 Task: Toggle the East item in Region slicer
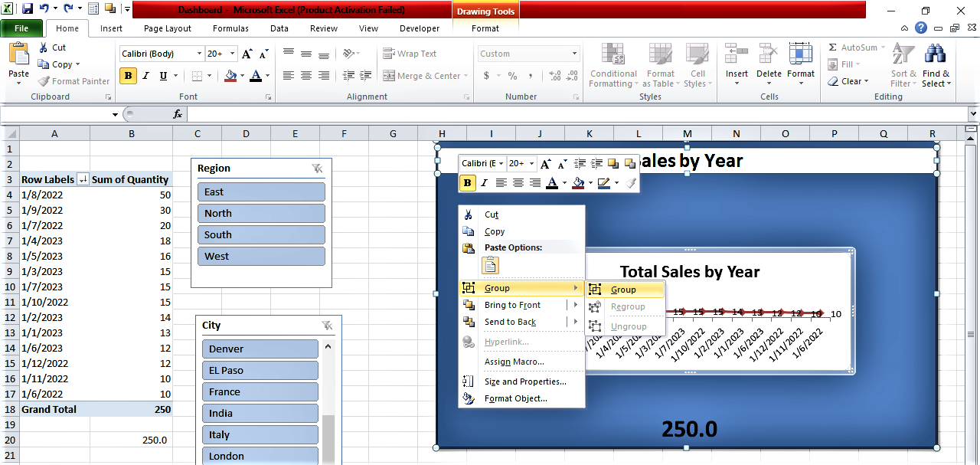click(261, 192)
